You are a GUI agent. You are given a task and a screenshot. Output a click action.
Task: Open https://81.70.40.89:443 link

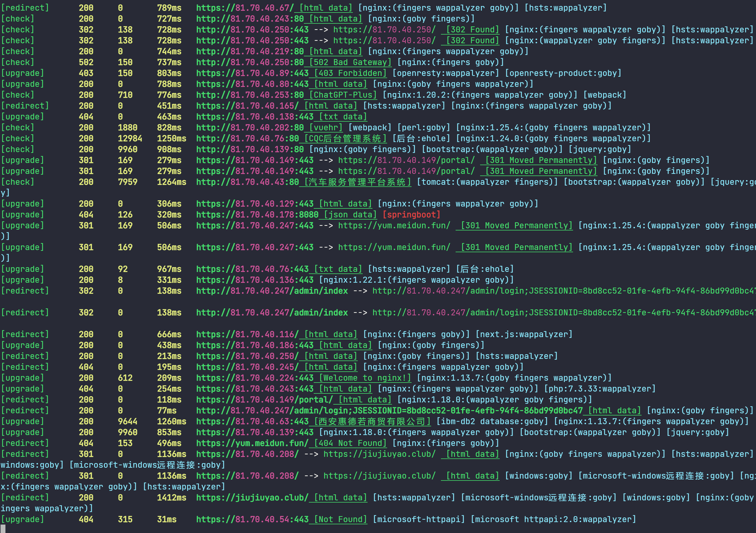click(x=252, y=73)
